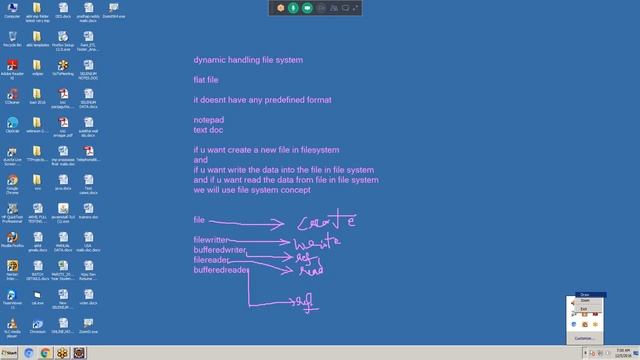The image size is (640, 360).
Task: Open the Mozilla Firefox desktop shortcut
Action: [12, 240]
